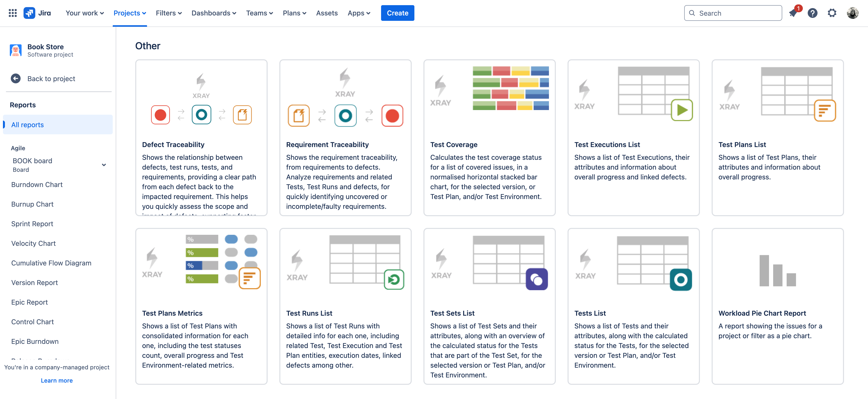Screen dimensions: 868x399
Task: Expand the Filters dropdown
Action: click(x=169, y=13)
